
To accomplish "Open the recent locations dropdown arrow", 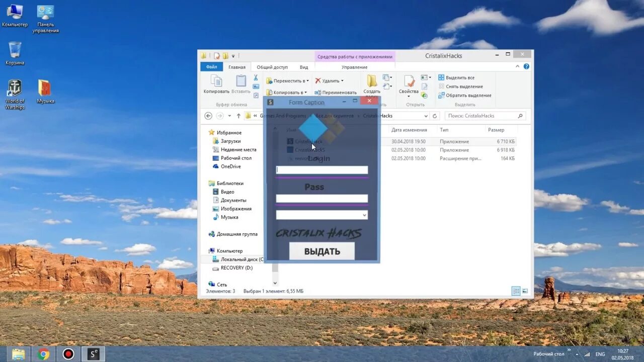I will [229, 116].
